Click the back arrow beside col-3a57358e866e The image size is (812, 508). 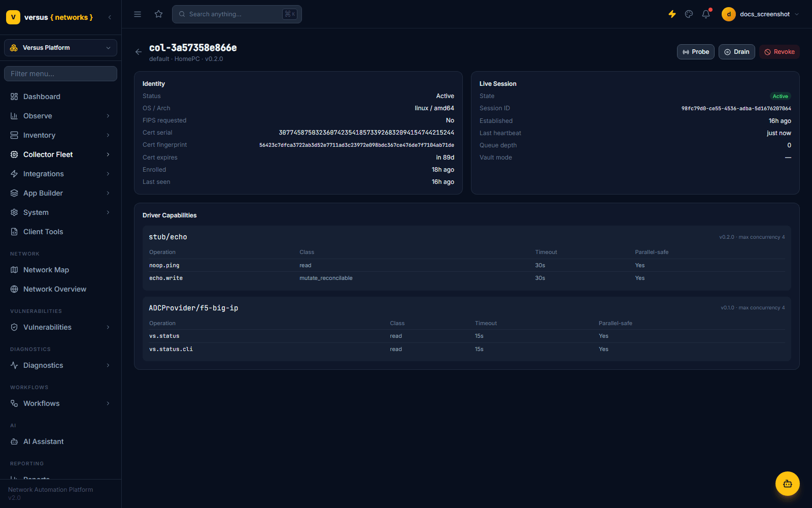(x=139, y=52)
